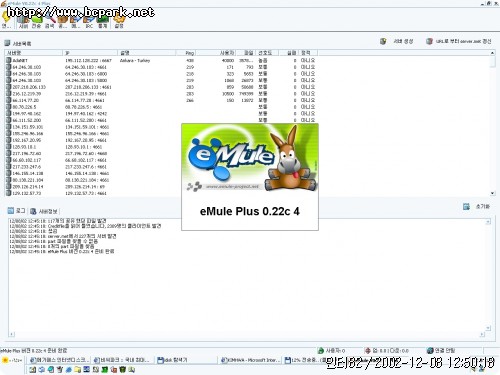
Task: Select the server row 134.151.59.101
Action: (x=93, y=127)
